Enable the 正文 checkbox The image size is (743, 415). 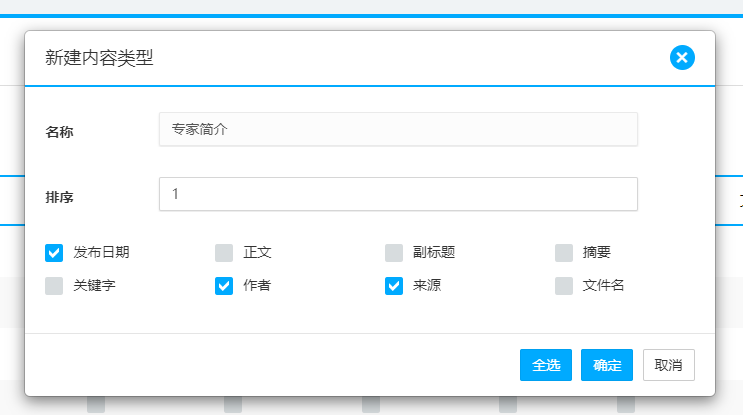click(x=225, y=252)
